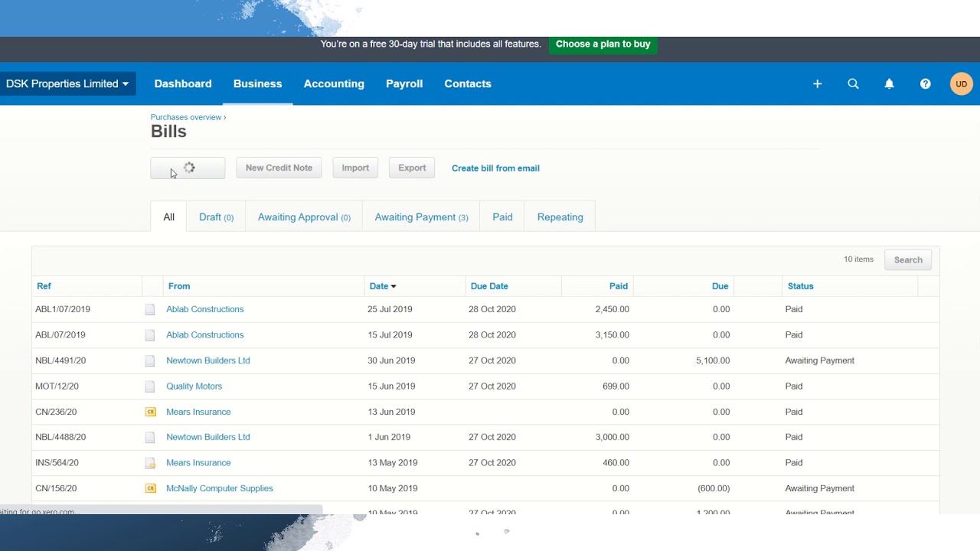Go to Purchases overview breadcrumb
980x551 pixels.
point(186,117)
